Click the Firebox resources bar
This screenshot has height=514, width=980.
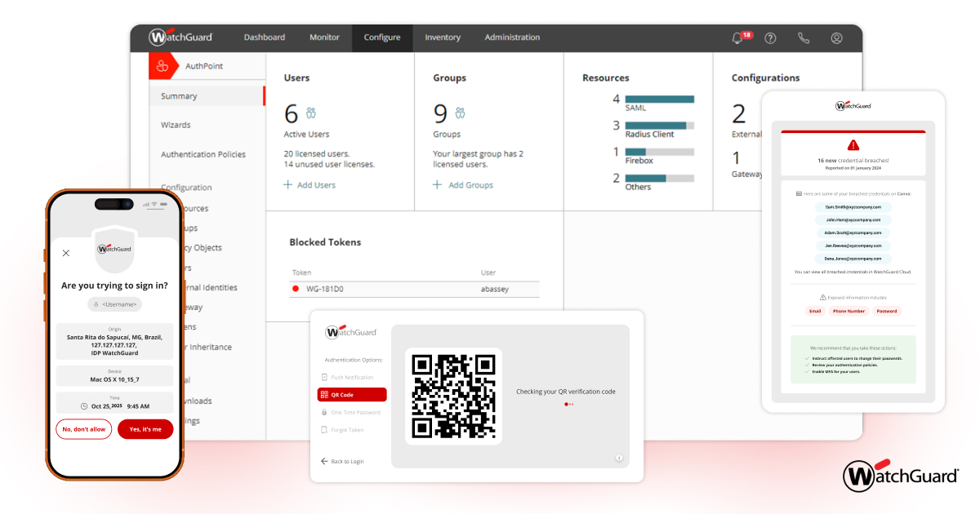click(x=659, y=152)
